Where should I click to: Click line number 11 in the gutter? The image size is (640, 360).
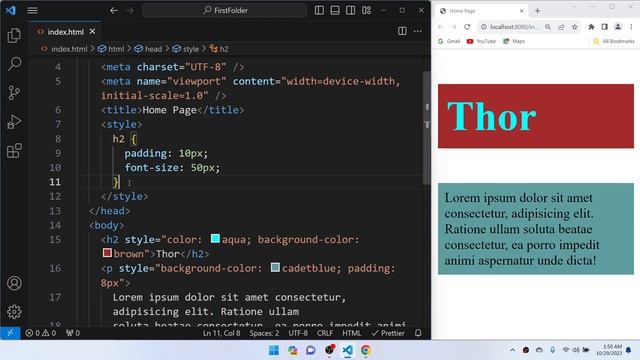(55, 182)
